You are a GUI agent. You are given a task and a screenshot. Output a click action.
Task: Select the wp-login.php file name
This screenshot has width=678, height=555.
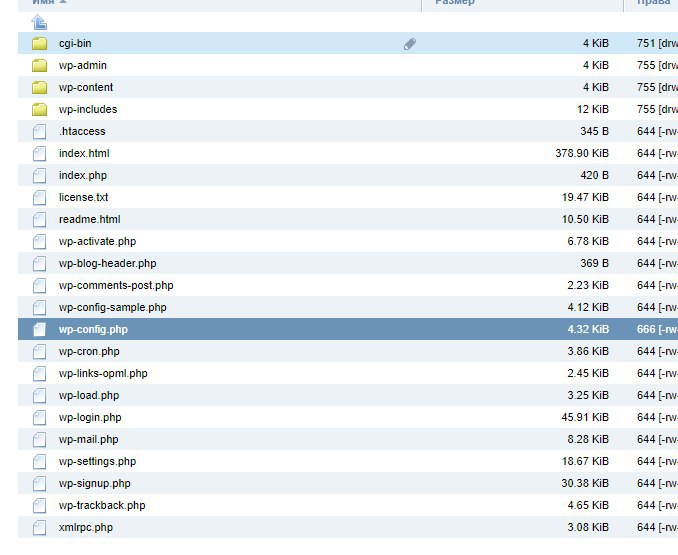(90, 418)
